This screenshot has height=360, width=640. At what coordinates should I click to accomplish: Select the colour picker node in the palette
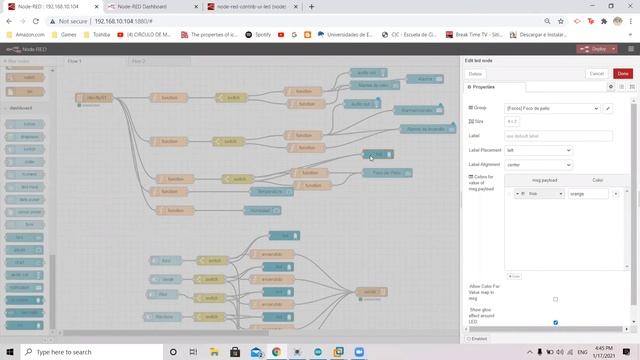[x=25, y=212]
